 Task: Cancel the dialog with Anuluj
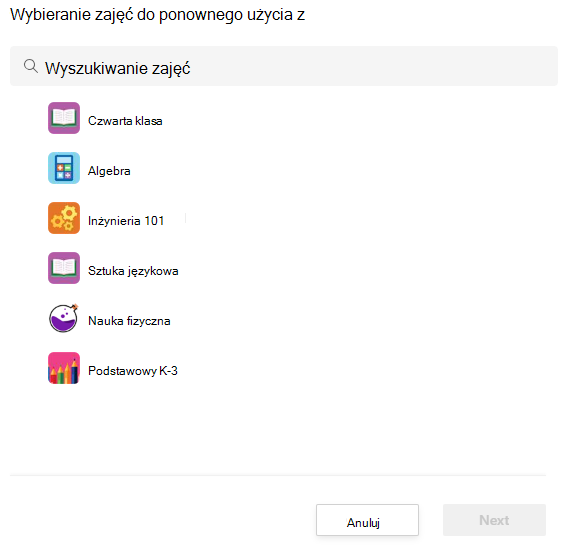point(367,520)
